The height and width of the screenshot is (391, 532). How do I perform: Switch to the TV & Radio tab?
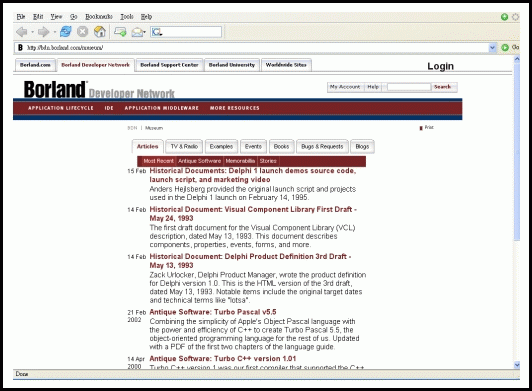(x=184, y=147)
